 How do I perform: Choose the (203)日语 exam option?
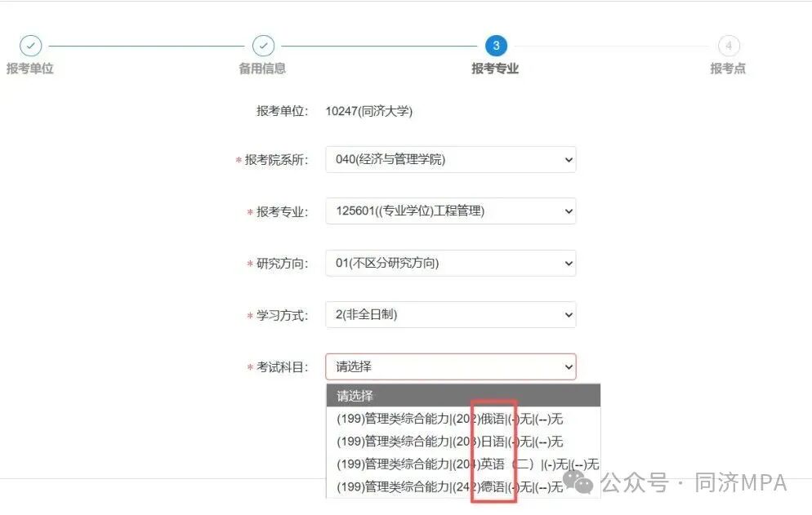click(x=450, y=442)
